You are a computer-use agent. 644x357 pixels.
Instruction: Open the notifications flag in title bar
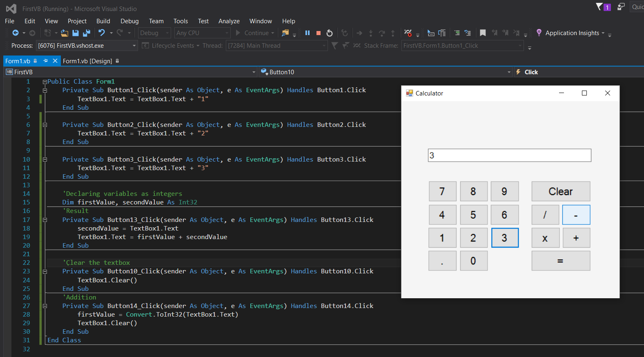[x=599, y=7]
